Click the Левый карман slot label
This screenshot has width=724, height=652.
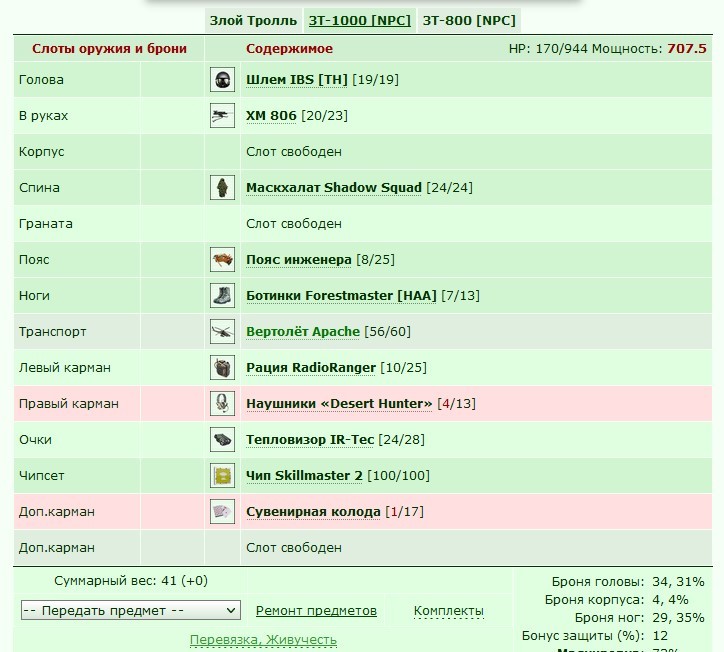tap(65, 368)
